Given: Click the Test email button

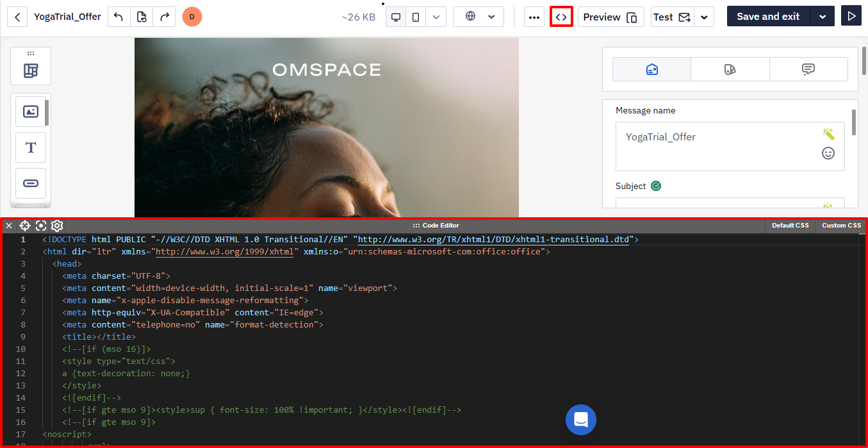Looking at the screenshot, I should (x=673, y=17).
